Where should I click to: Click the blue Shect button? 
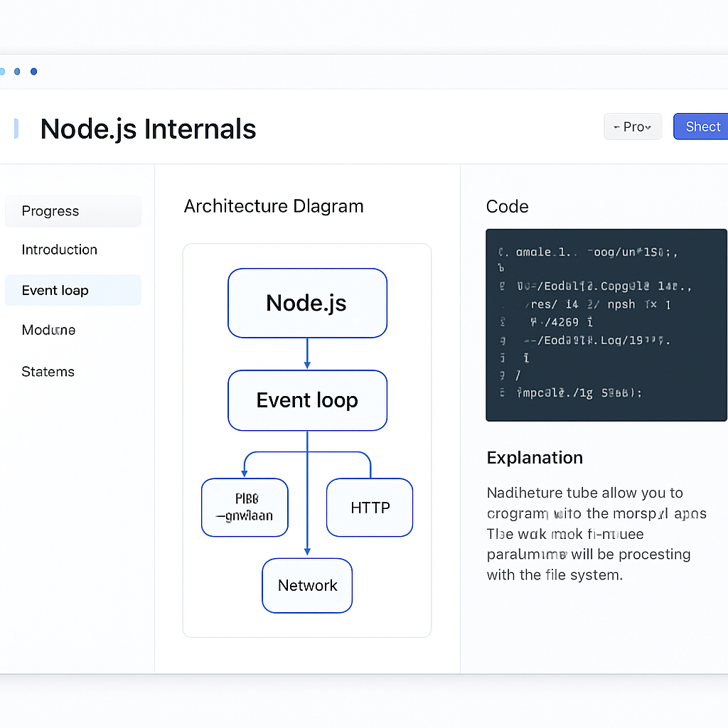(701, 127)
